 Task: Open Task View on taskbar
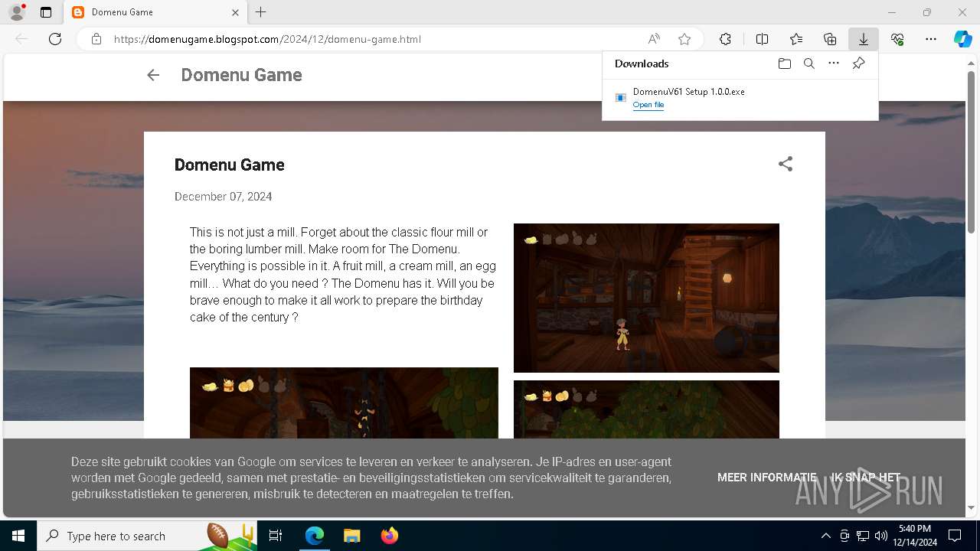coord(276,536)
